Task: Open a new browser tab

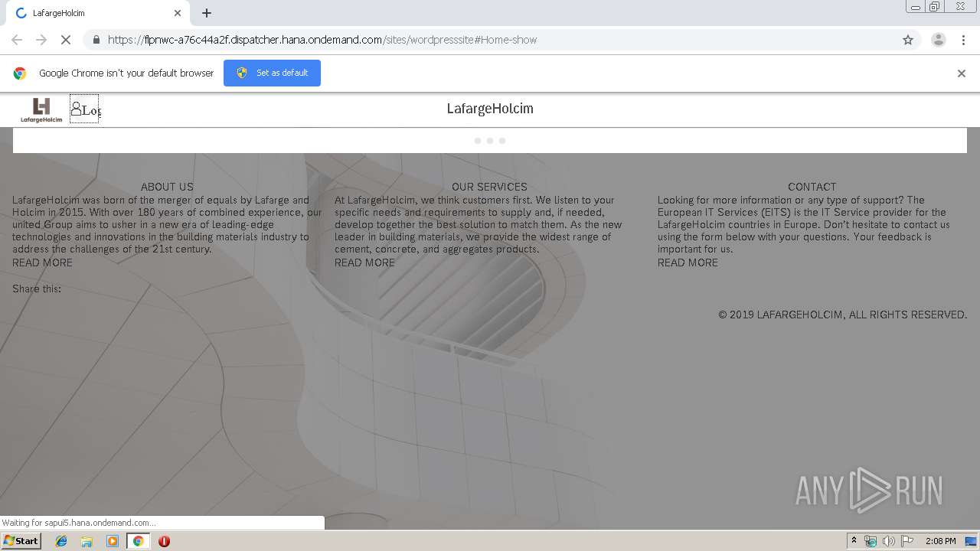Action: click(207, 13)
